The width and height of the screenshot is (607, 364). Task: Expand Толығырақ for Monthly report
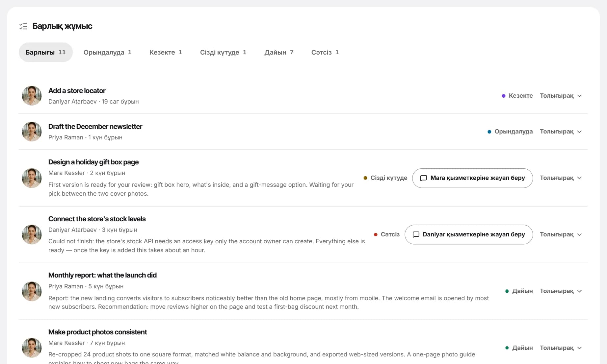pos(561,291)
